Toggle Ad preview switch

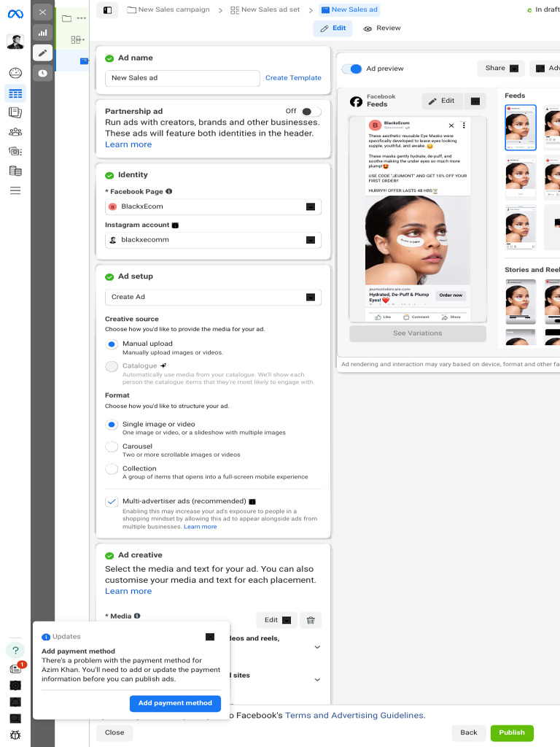(x=352, y=69)
